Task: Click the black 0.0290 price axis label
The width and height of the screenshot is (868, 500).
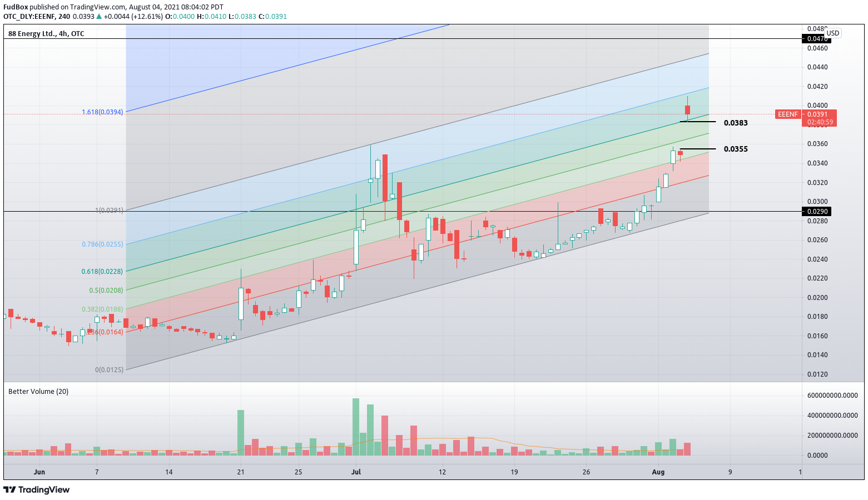Action: tap(816, 212)
